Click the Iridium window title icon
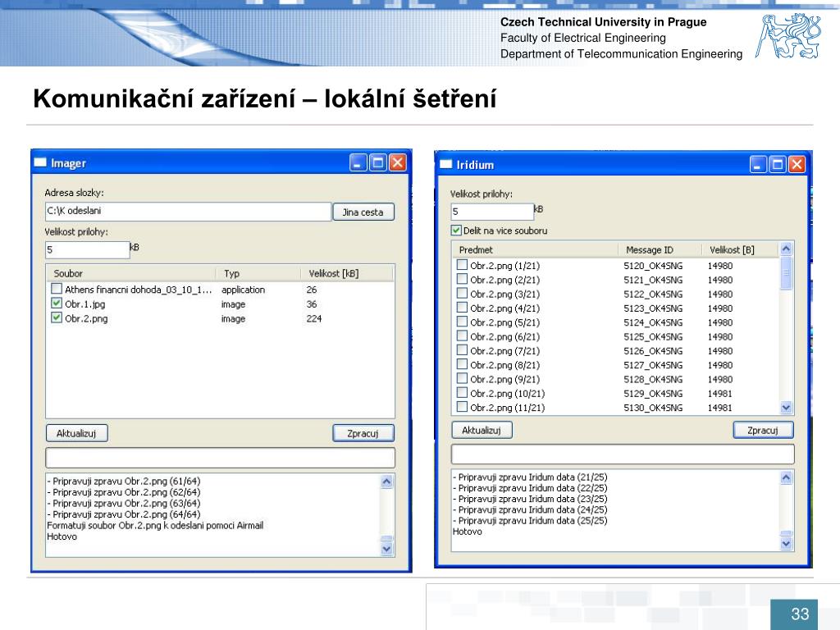The height and width of the screenshot is (630, 840). [445, 164]
